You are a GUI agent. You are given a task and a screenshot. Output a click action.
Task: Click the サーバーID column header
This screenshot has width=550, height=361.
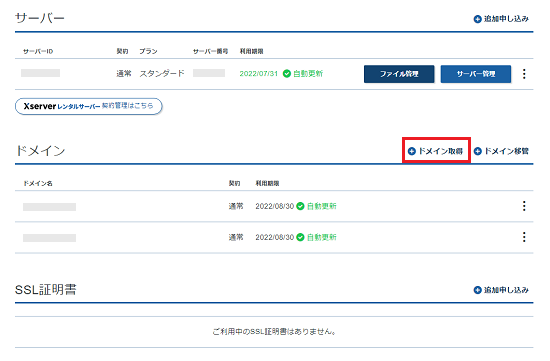coord(38,52)
